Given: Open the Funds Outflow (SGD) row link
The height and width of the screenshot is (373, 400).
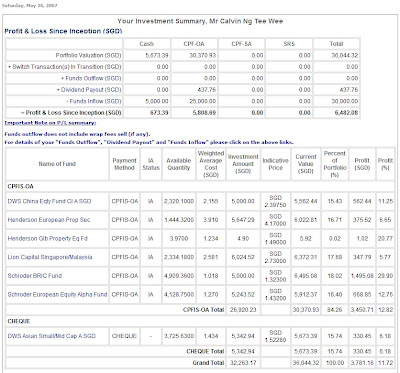Looking at the screenshot, I should click(x=91, y=78).
